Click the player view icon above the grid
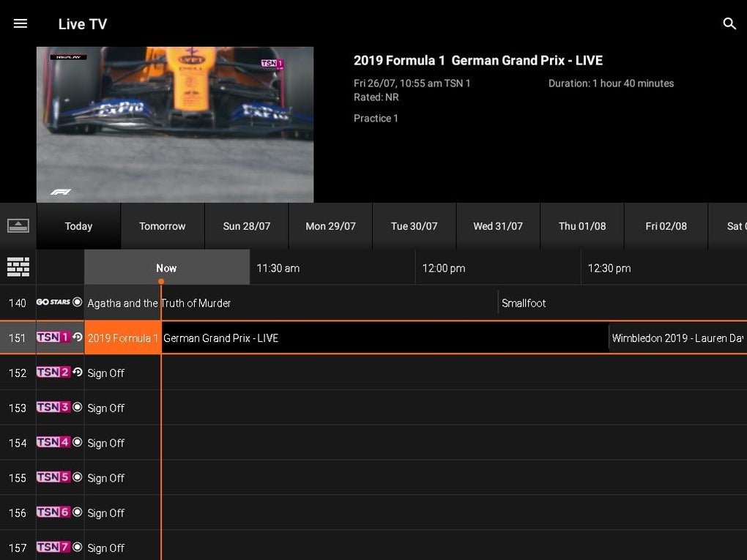Viewport: 747px width, 560px height. pos(18,225)
